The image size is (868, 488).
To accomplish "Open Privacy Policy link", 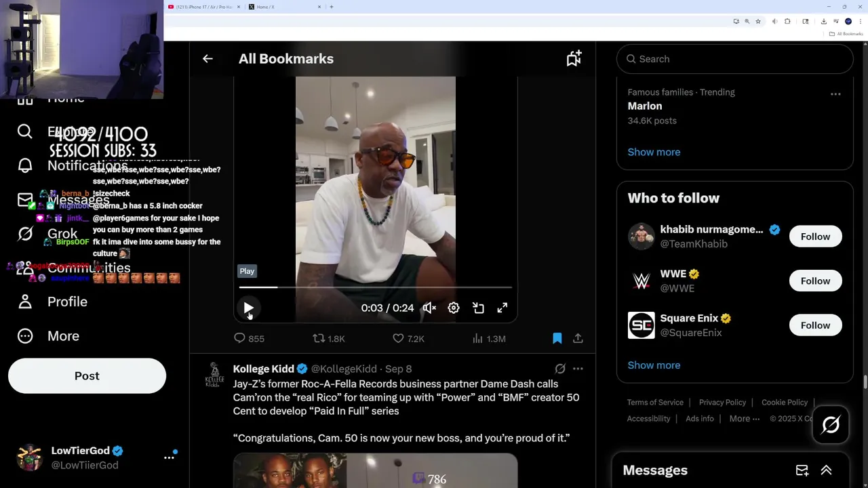I will pos(722,403).
